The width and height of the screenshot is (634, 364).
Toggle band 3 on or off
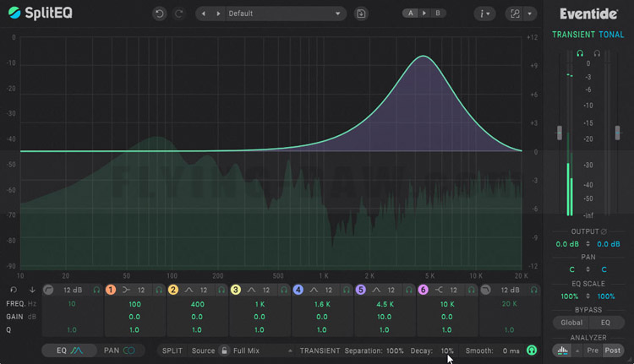click(x=235, y=290)
